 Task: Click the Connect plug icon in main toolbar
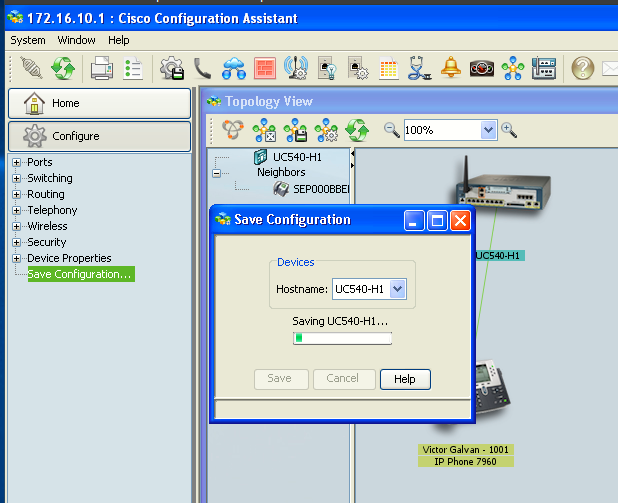pos(31,68)
